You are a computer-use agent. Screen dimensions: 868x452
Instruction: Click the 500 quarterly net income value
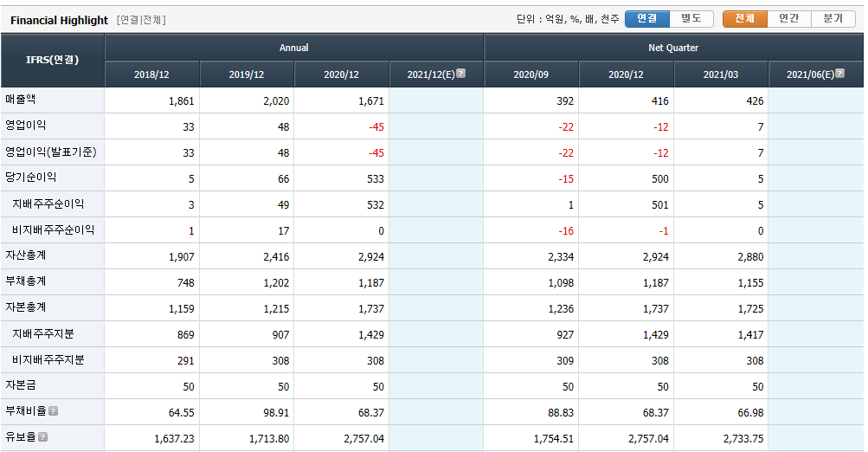click(x=659, y=179)
